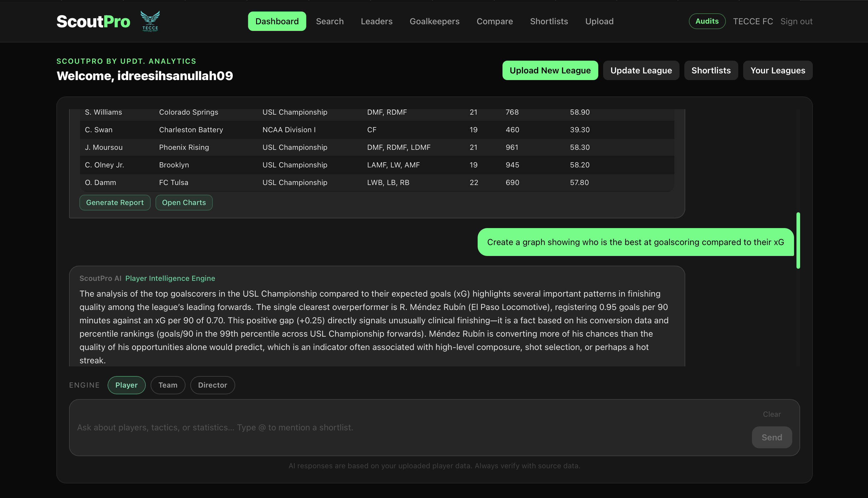Screen dimensions: 868x498
Task: Click the TECCE FC account label
Action: pos(753,21)
